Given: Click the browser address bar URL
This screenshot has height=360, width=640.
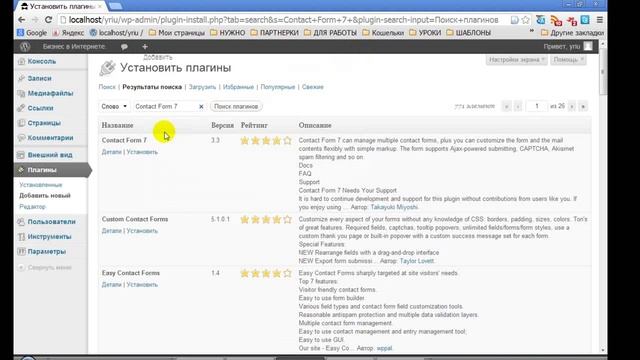Looking at the screenshot, I should tap(283, 20).
